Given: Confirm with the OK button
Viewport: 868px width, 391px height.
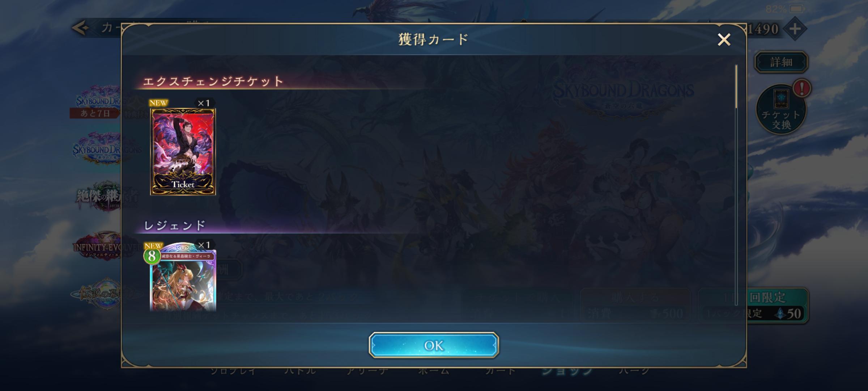Looking at the screenshot, I should [434, 345].
